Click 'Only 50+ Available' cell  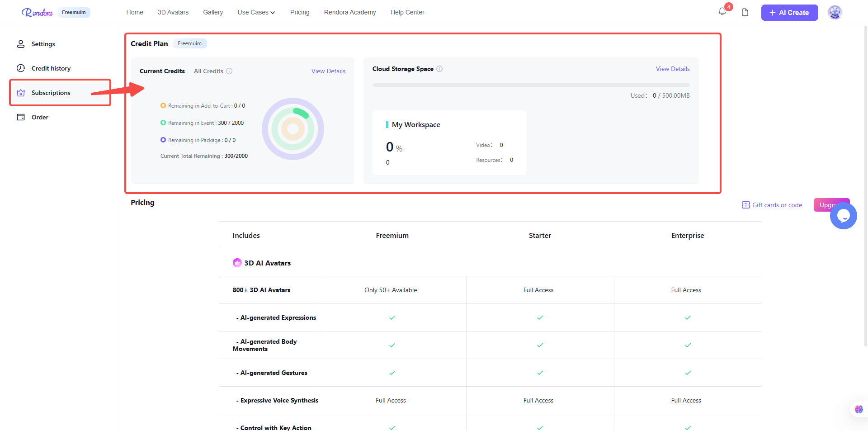[x=391, y=290]
